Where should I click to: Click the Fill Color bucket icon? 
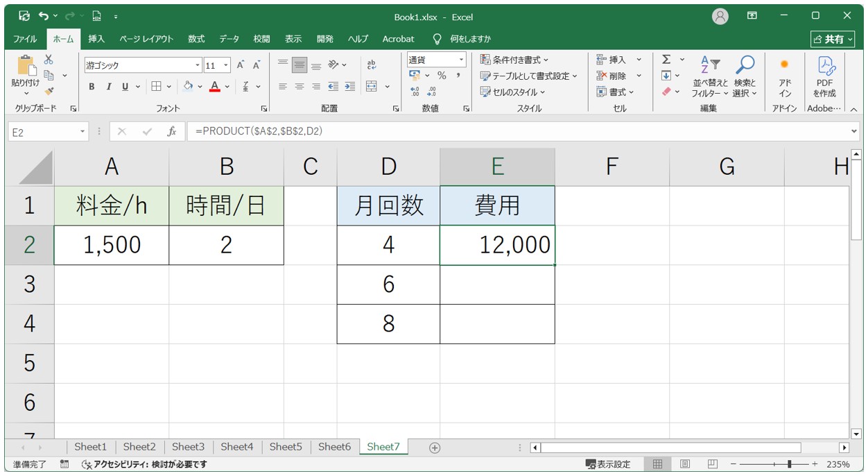click(188, 87)
